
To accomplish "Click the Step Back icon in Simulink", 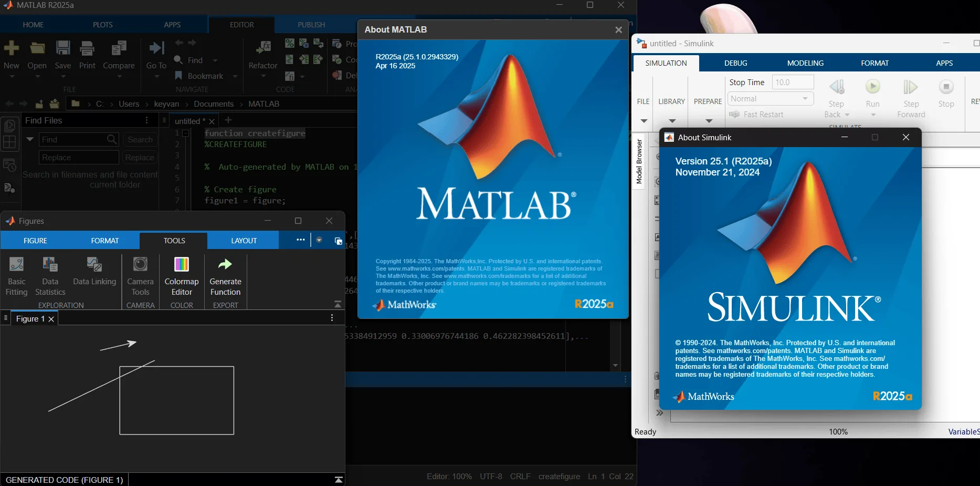I will tap(837, 87).
